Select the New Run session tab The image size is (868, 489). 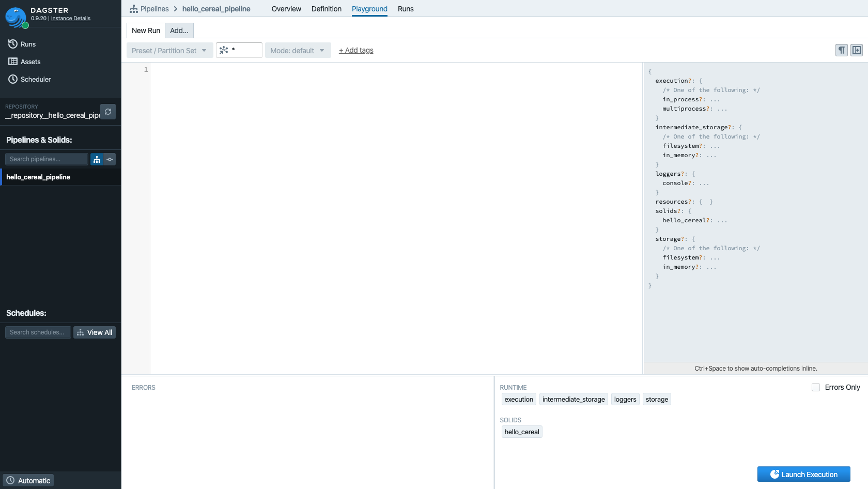coord(146,30)
